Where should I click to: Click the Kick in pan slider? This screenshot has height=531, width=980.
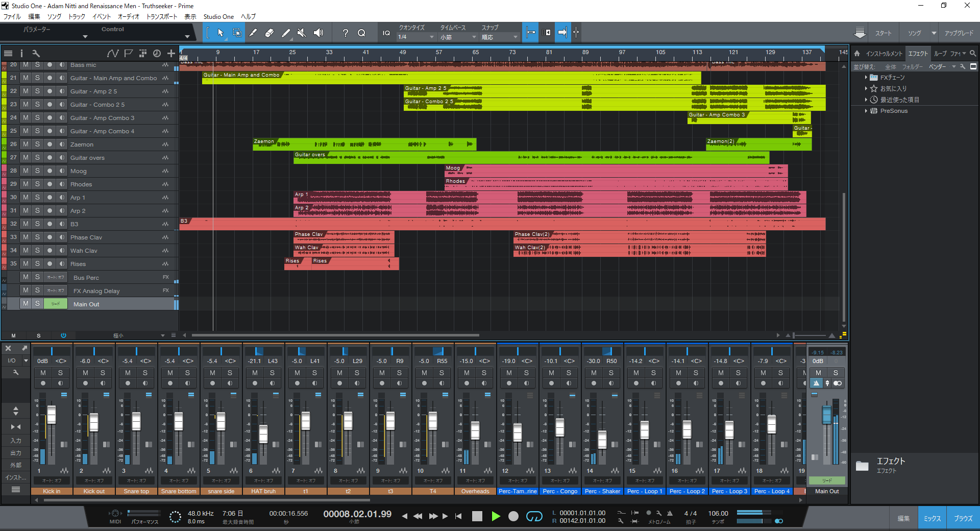(x=52, y=351)
